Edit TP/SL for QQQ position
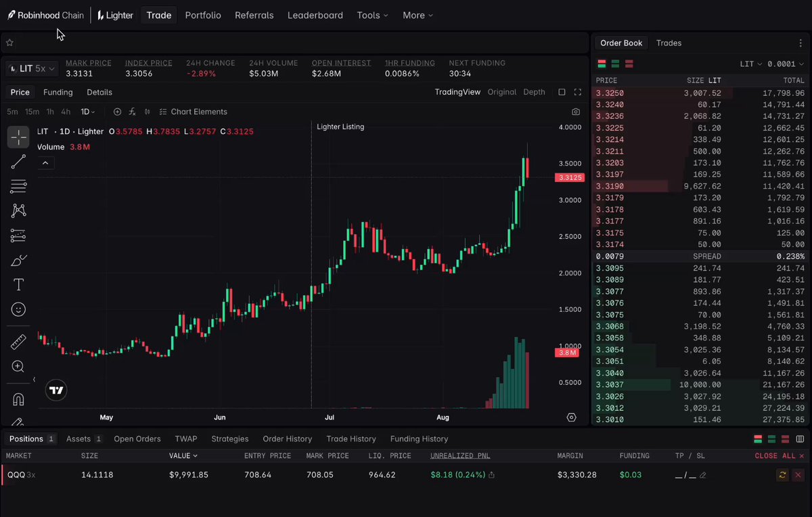The width and height of the screenshot is (812, 517). click(702, 475)
